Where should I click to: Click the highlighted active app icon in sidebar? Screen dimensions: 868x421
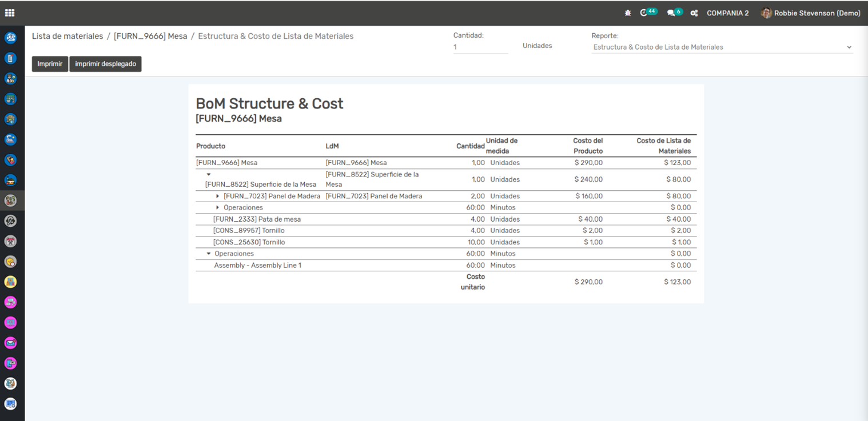pos(10,201)
